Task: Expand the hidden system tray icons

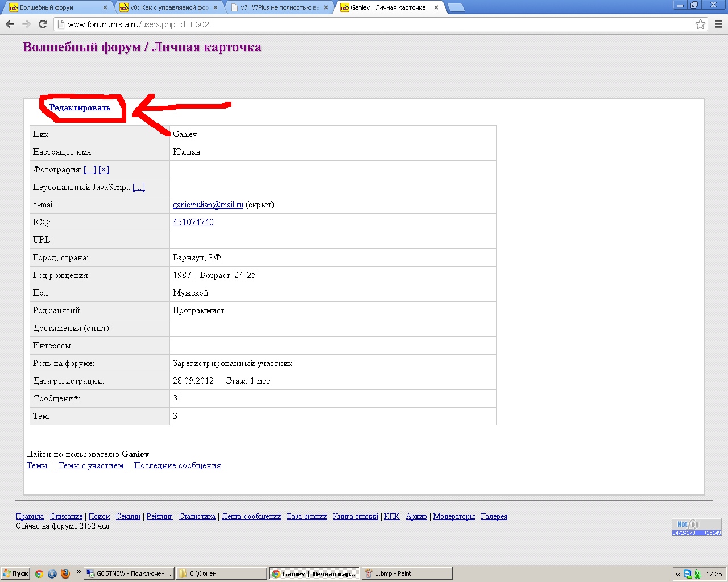Action: (x=678, y=574)
